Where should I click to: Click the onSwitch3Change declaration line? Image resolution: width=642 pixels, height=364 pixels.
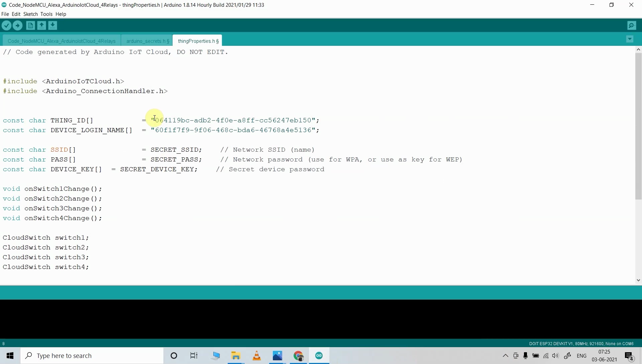click(52, 208)
